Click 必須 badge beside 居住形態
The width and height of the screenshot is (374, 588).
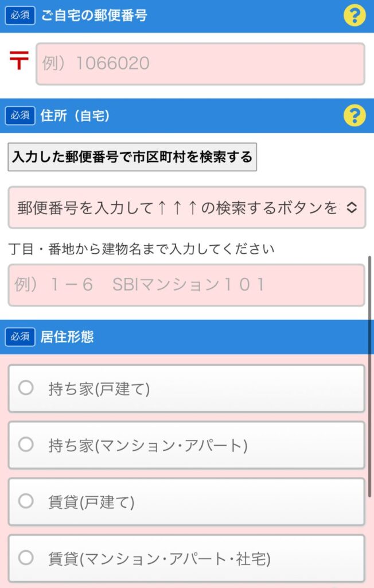pos(20,336)
